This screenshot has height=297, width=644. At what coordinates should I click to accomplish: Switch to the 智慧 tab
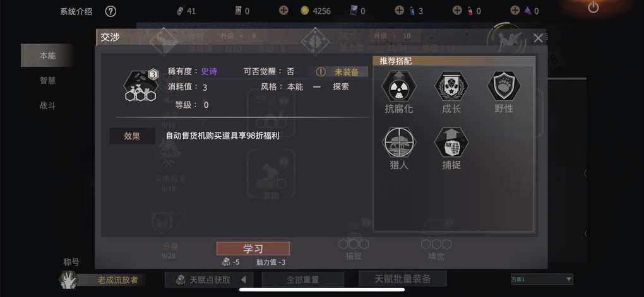point(47,81)
